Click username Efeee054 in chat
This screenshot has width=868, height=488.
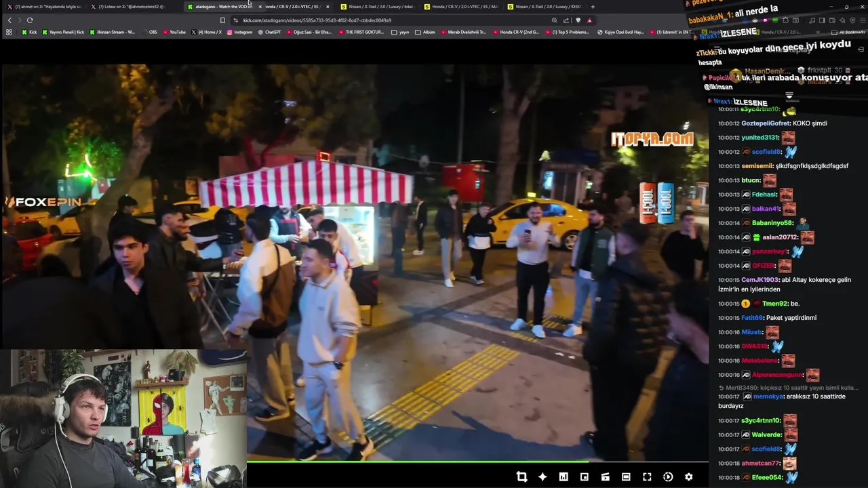768,477
